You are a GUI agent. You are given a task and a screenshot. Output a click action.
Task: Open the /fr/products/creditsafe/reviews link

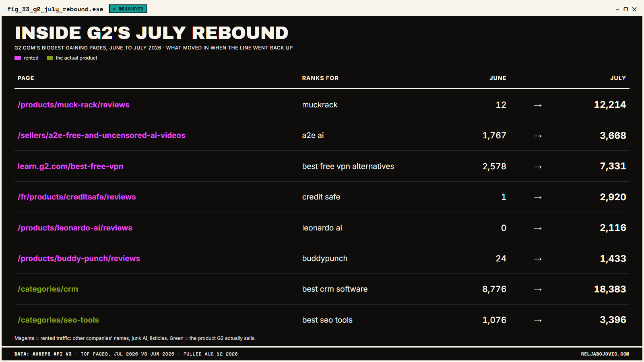77,197
